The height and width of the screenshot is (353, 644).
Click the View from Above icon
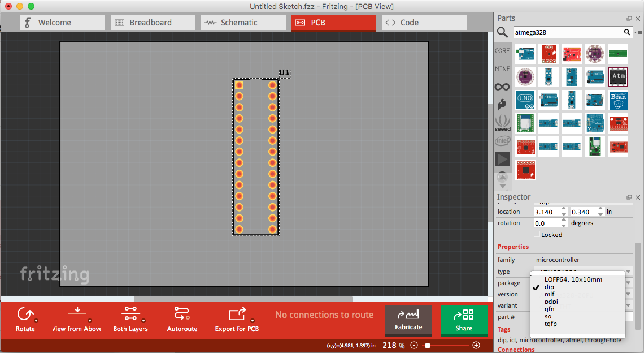click(x=77, y=315)
